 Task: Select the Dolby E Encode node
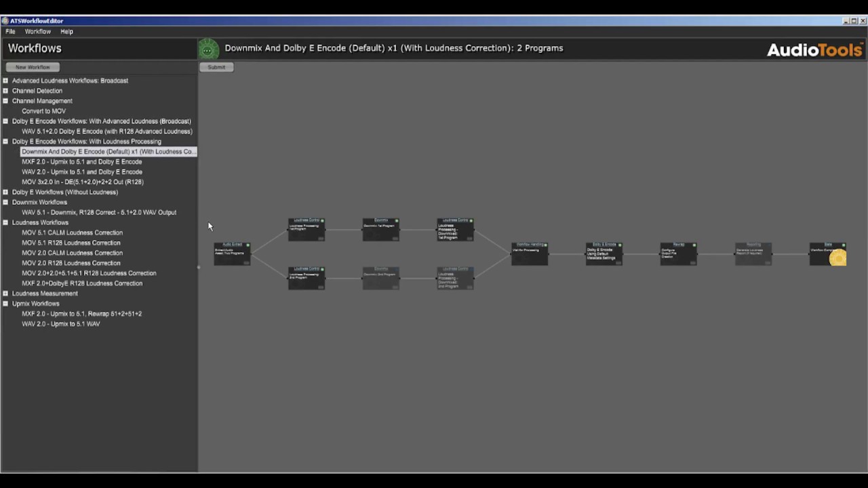point(604,253)
